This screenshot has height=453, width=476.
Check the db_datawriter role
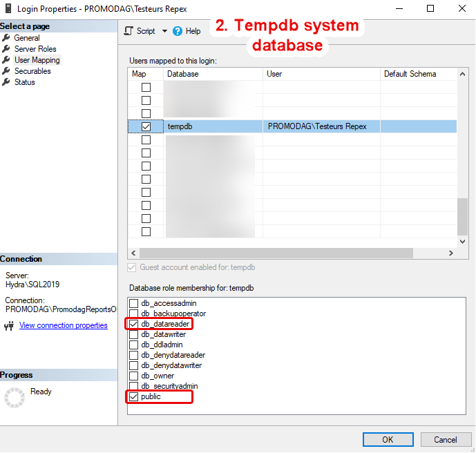133,334
